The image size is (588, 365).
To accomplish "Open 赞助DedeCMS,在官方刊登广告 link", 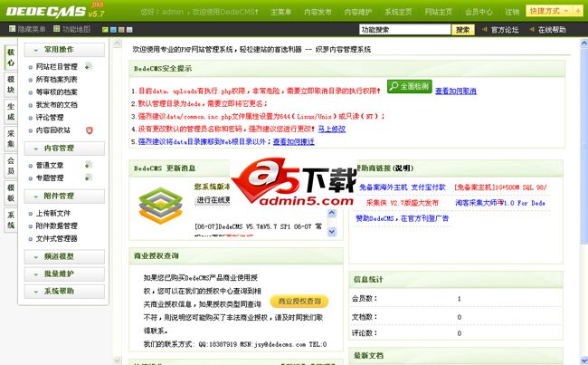I will 402,218.
